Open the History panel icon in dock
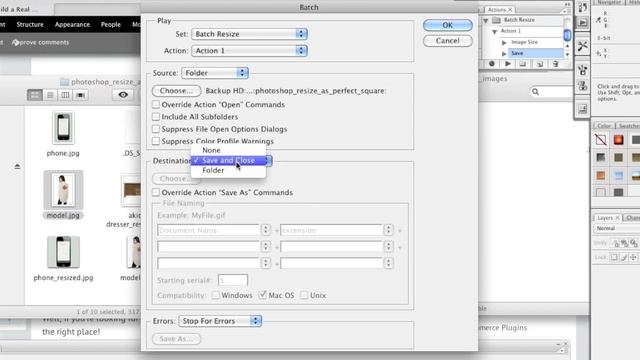Viewport: 640px width, 360px height. point(582,7)
